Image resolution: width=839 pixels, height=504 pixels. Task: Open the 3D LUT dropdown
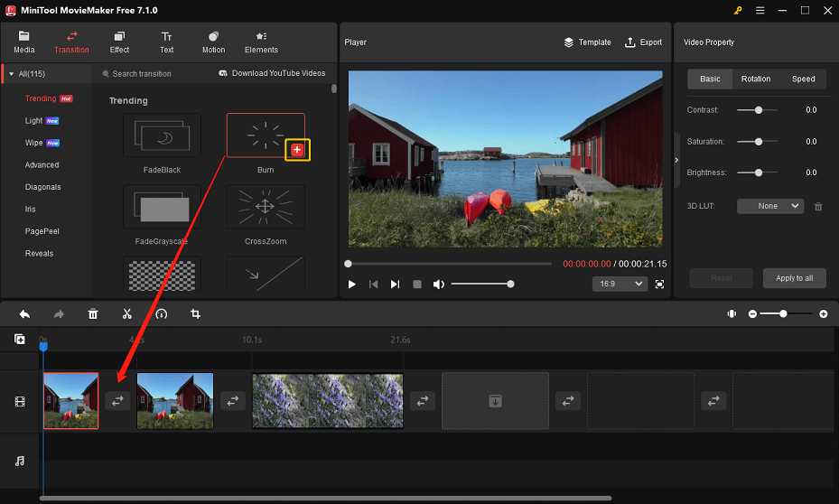click(x=770, y=206)
